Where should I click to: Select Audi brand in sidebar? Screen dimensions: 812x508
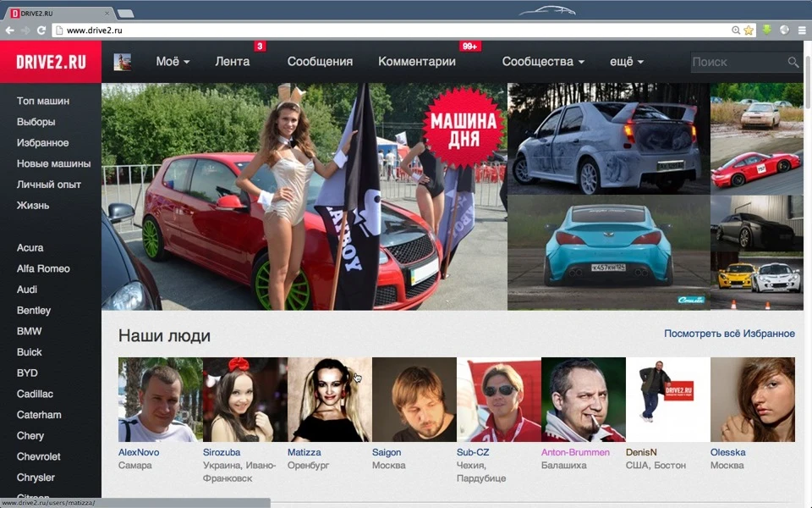point(27,290)
